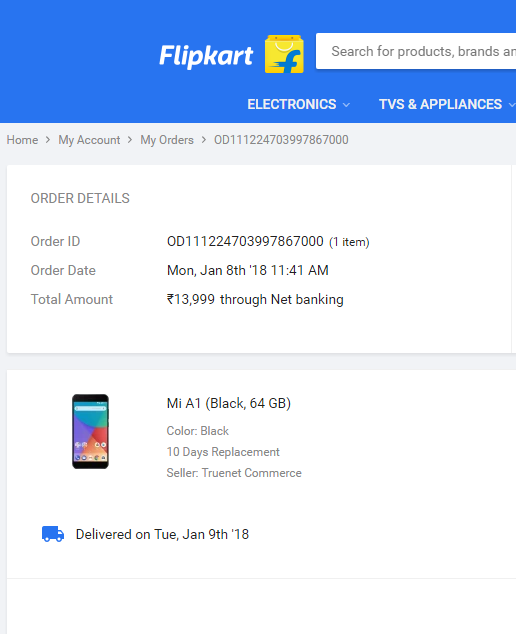Screen dimensions: 516x634
Task: Expand the TVs & Appliances dropdown arrow
Action: 512,105
